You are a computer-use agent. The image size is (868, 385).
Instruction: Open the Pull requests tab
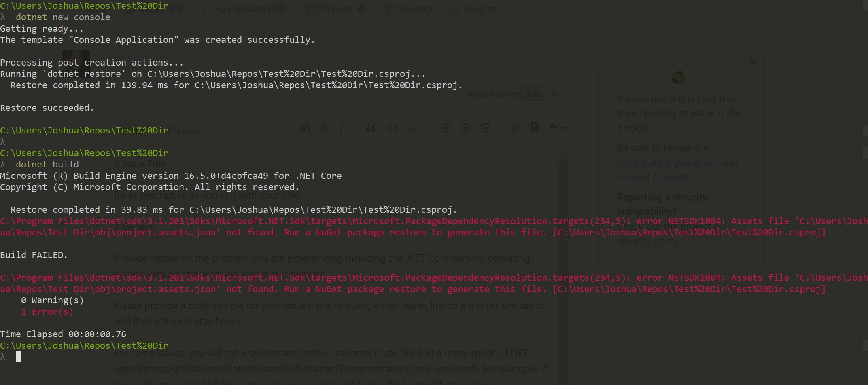pyautogui.click(x=242, y=8)
